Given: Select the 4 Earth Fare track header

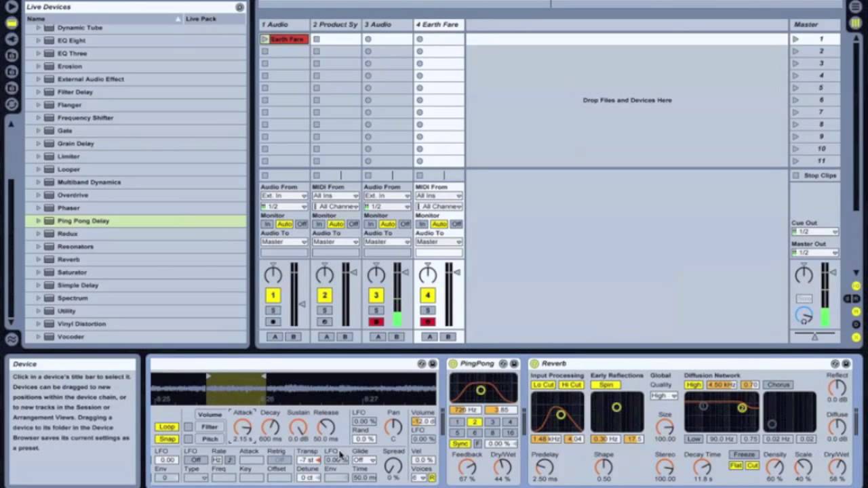Looking at the screenshot, I should click(x=439, y=24).
